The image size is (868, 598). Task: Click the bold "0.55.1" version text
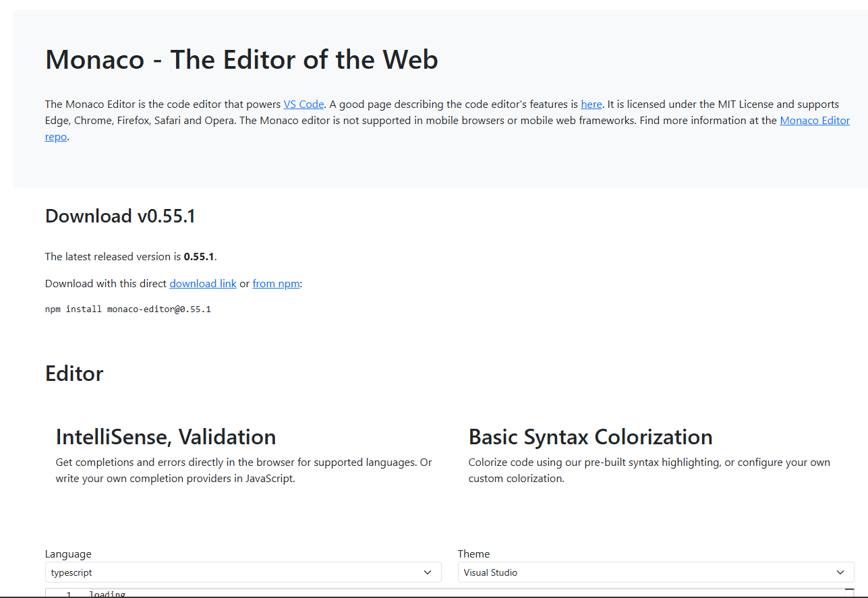point(198,256)
